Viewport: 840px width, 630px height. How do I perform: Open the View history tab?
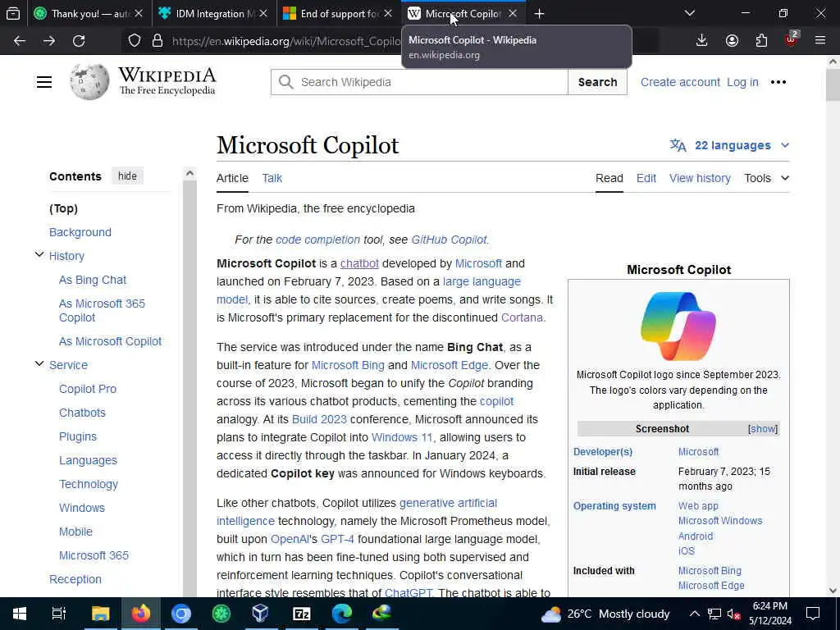700,178
